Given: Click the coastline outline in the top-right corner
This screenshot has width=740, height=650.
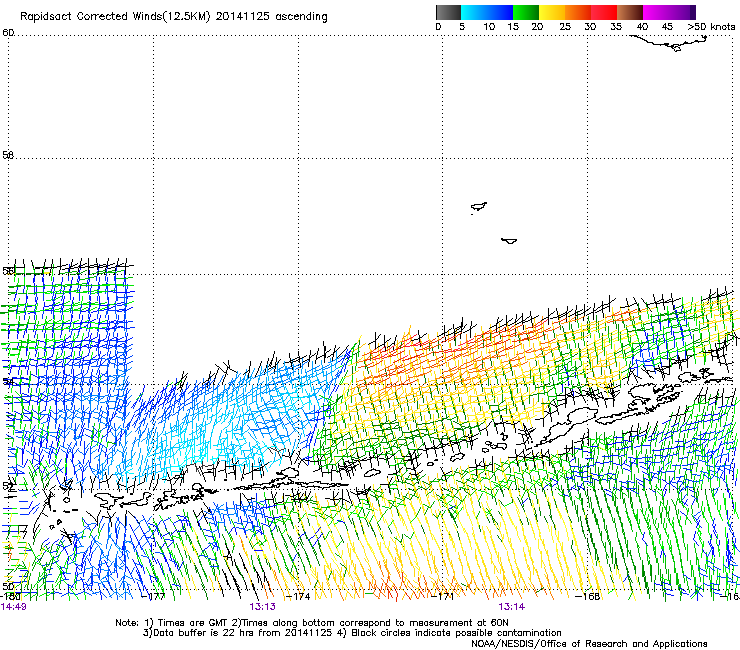Looking at the screenshot, I should click(669, 42).
